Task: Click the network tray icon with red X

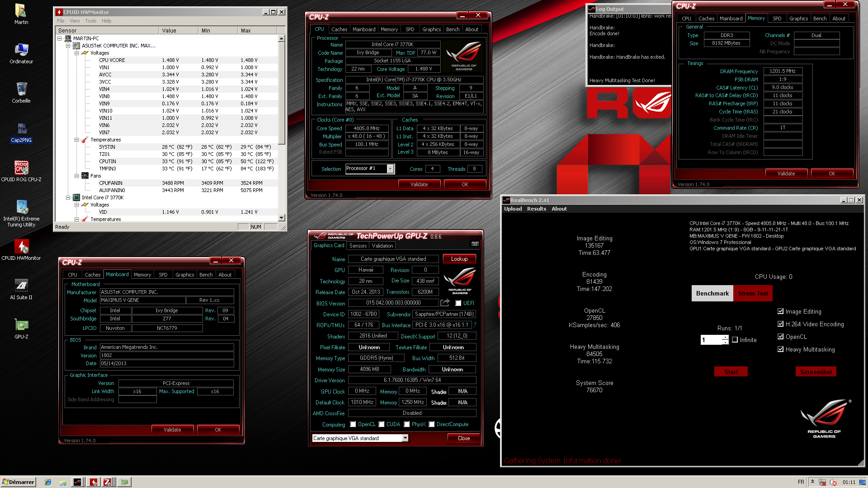Action: (822, 482)
